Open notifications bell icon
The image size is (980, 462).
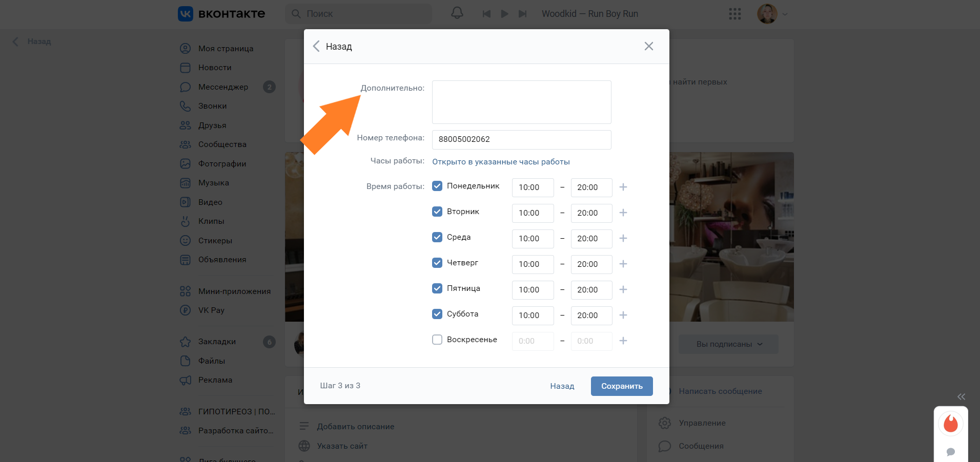[x=457, y=13]
